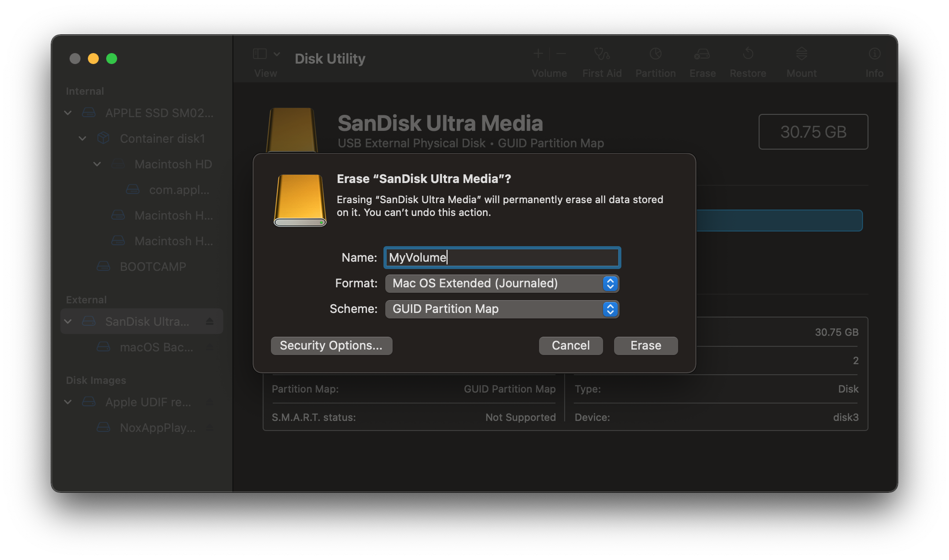Click the 30.75 GB capacity box
Viewport: 949px width, 560px height.
813,132
